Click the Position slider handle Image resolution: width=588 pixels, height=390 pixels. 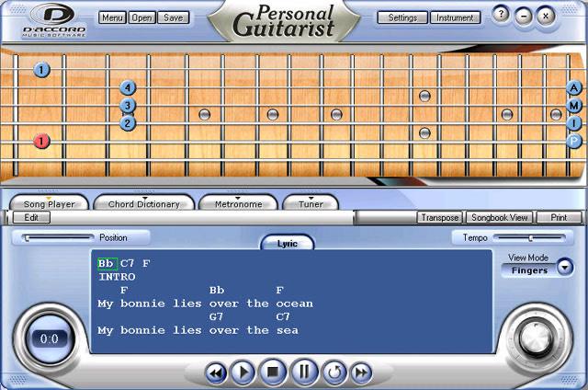[27, 238]
